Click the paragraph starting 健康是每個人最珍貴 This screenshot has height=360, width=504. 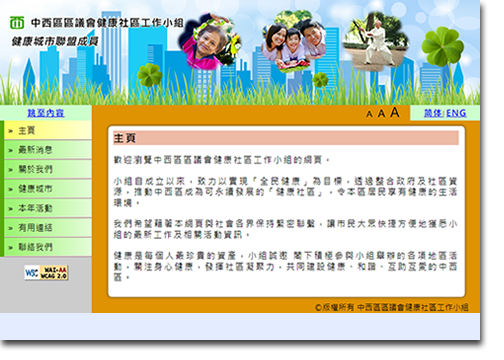tap(285, 266)
